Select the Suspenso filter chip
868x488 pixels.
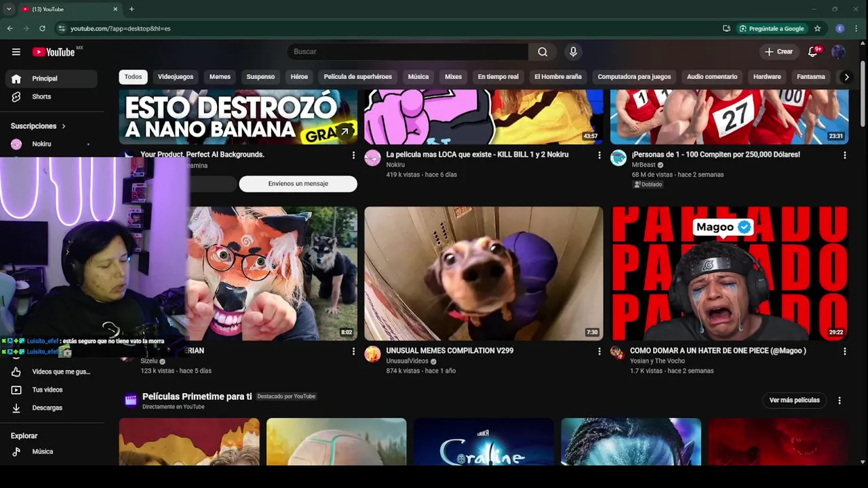click(x=260, y=77)
